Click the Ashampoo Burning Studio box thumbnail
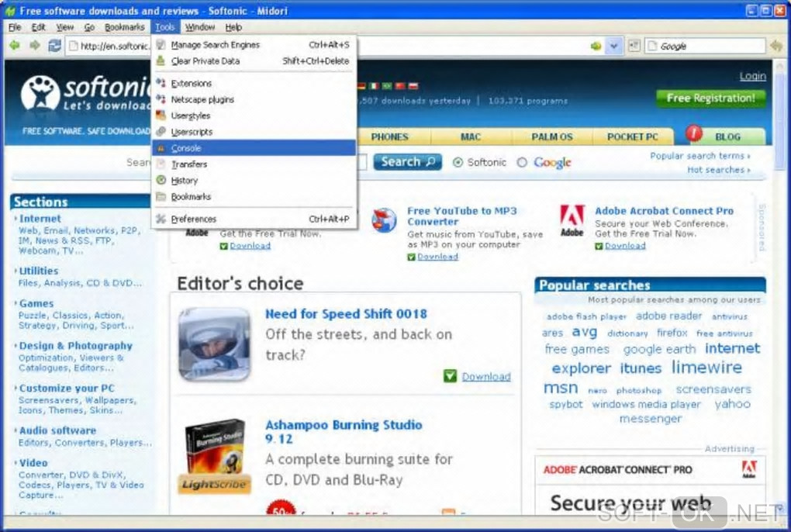The image size is (791, 532). pyautogui.click(x=214, y=456)
